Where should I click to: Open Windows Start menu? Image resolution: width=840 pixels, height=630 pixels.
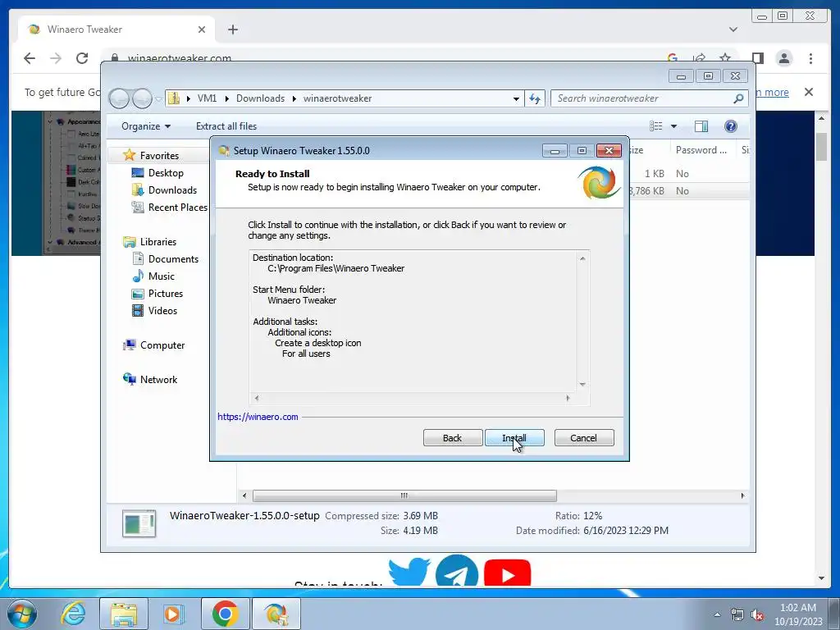[22, 614]
